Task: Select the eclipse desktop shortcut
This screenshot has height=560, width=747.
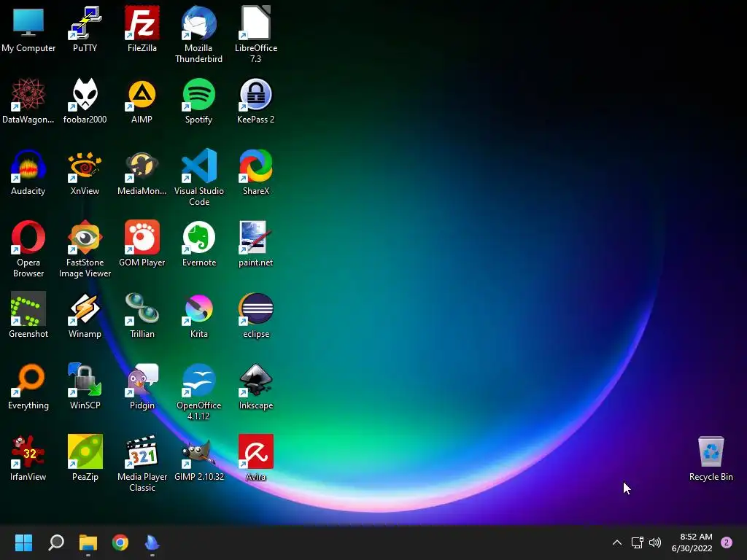Action: 256,315
